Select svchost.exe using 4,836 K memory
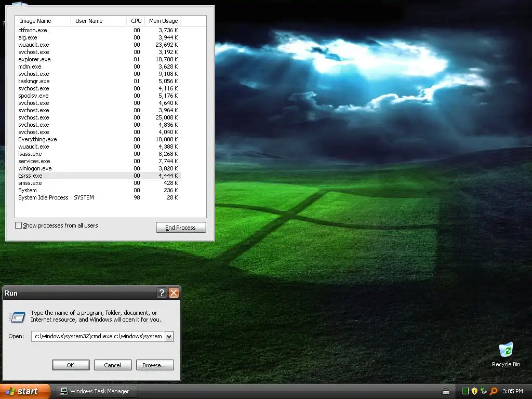This screenshot has height=399, width=532. (99, 125)
